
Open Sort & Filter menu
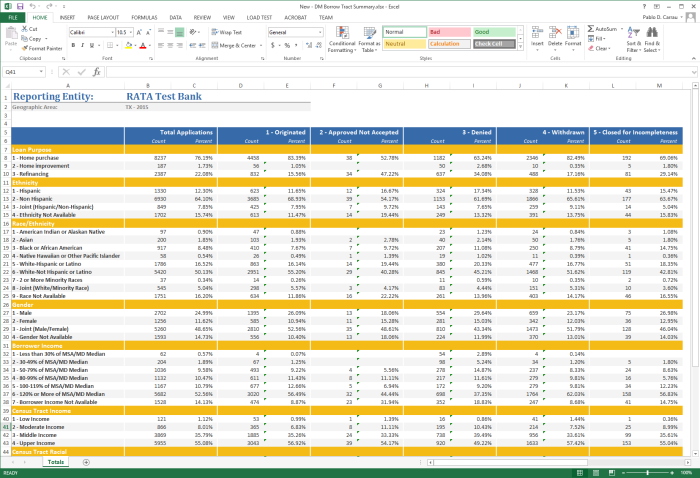(633, 39)
